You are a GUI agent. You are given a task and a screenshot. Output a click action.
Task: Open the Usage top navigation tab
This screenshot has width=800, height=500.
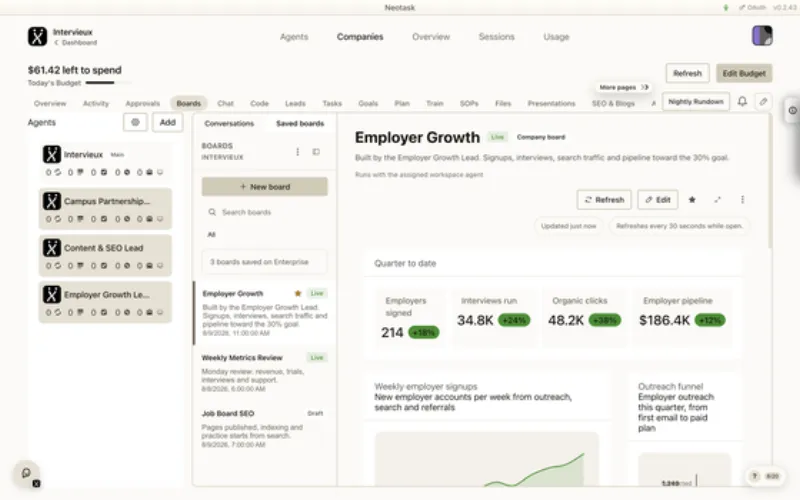pyautogui.click(x=556, y=37)
